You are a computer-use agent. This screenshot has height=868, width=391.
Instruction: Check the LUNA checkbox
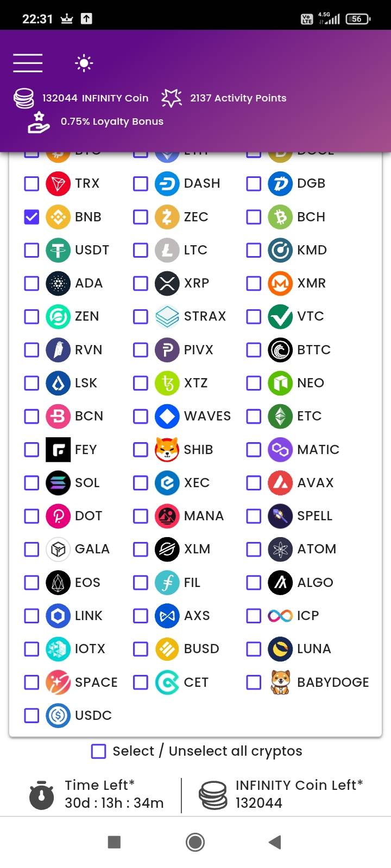(x=254, y=649)
